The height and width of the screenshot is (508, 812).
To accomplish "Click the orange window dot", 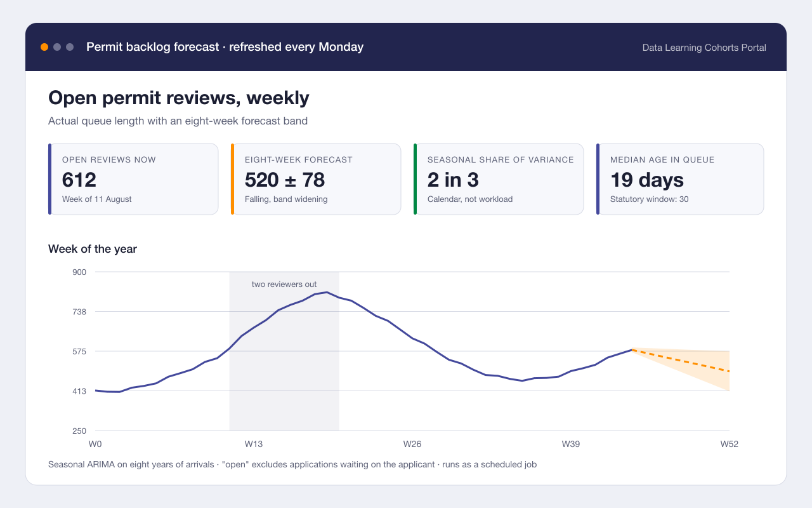I will point(44,47).
